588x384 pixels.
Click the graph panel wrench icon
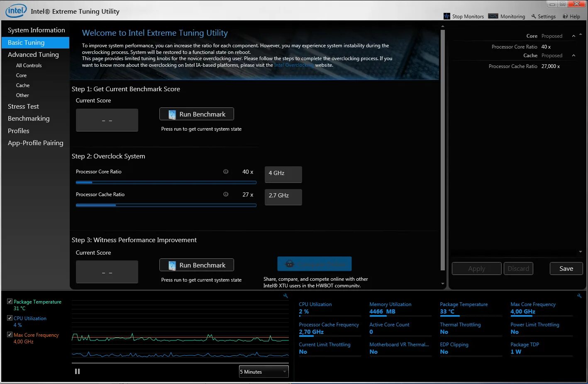(285, 296)
